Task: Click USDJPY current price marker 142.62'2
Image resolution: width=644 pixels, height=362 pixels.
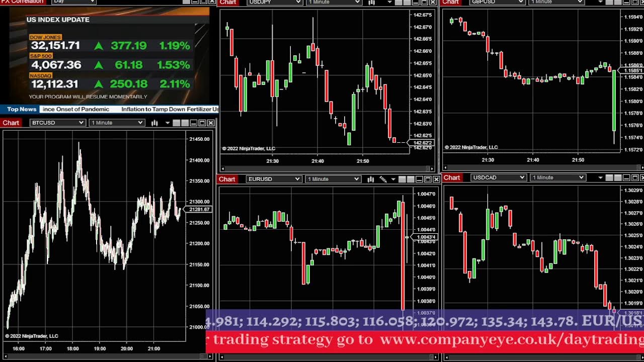Action: pyautogui.click(x=422, y=143)
